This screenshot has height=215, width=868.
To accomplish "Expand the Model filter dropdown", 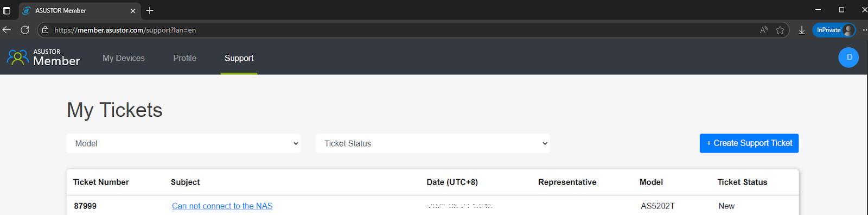I will click(x=183, y=143).
